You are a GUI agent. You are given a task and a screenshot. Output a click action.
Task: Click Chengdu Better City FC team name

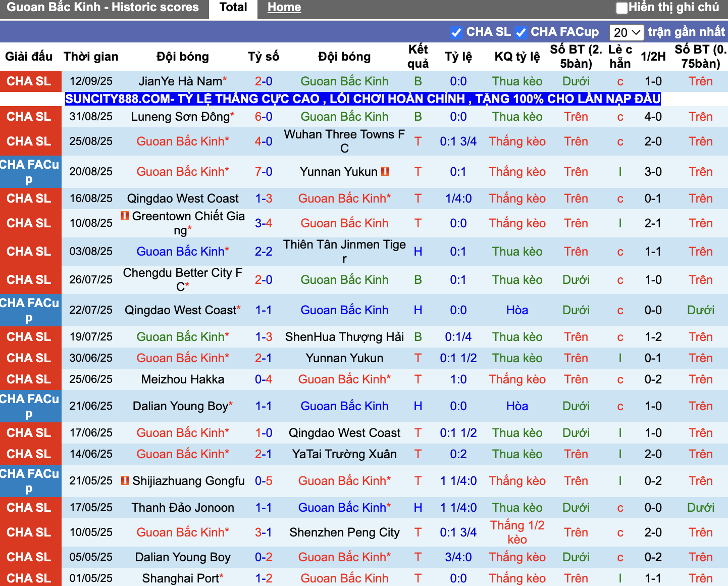pyautogui.click(x=183, y=280)
